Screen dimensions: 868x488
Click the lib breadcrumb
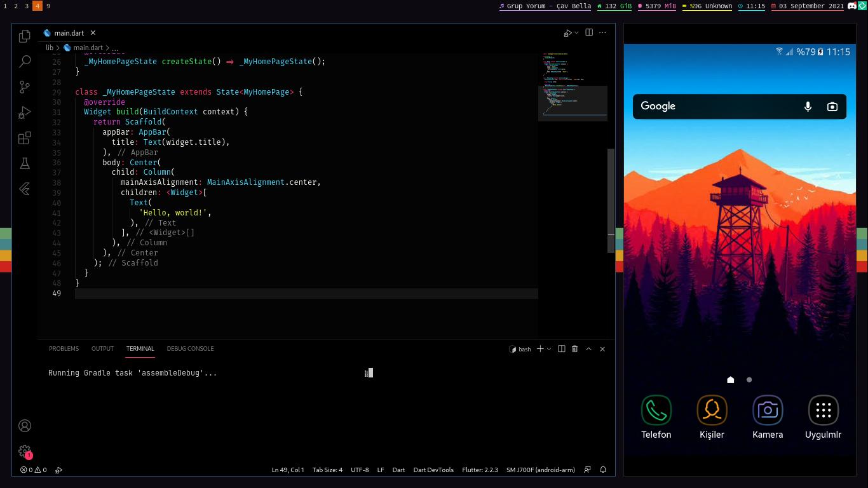pyautogui.click(x=50, y=48)
